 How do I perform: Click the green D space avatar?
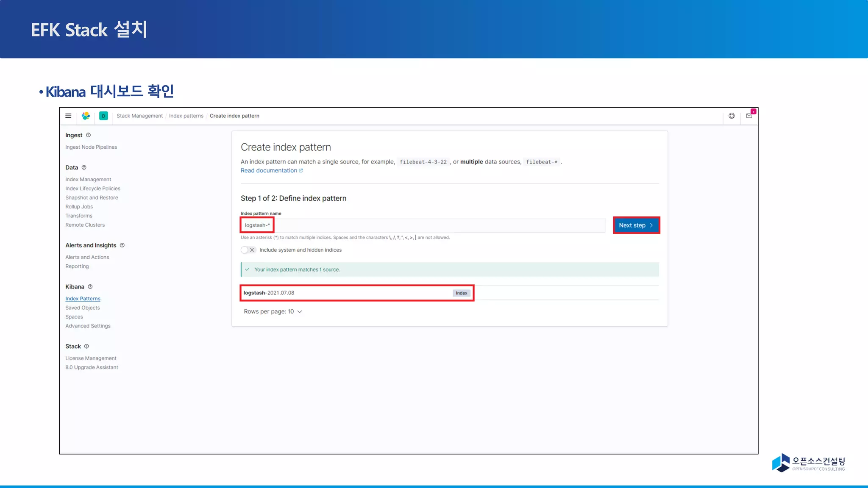pos(103,116)
